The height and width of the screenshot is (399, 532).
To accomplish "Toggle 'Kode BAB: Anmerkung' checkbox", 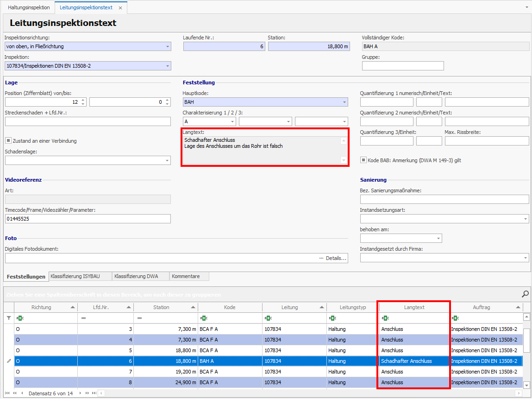I will 363,160.
